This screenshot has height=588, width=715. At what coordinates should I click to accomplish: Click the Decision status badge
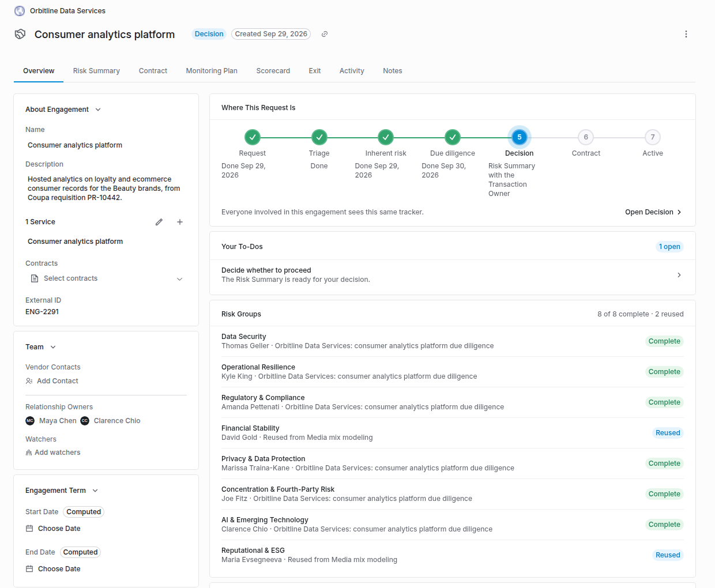tap(209, 34)
